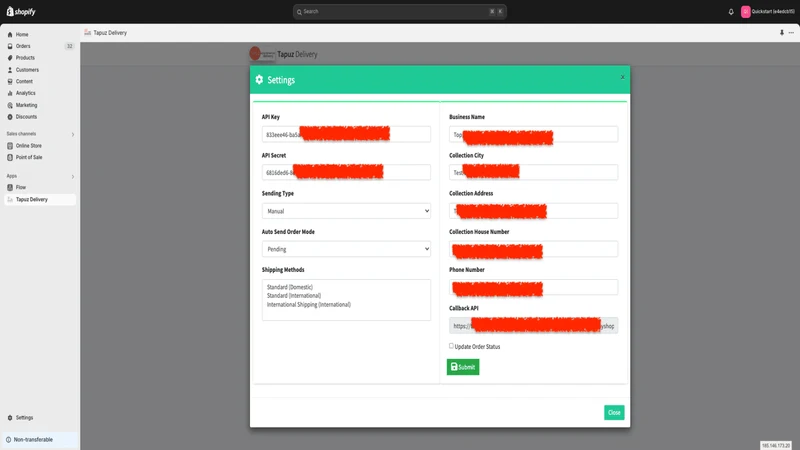Click the Customers person icon
800x450 pixels.
(x=10, y=70)
